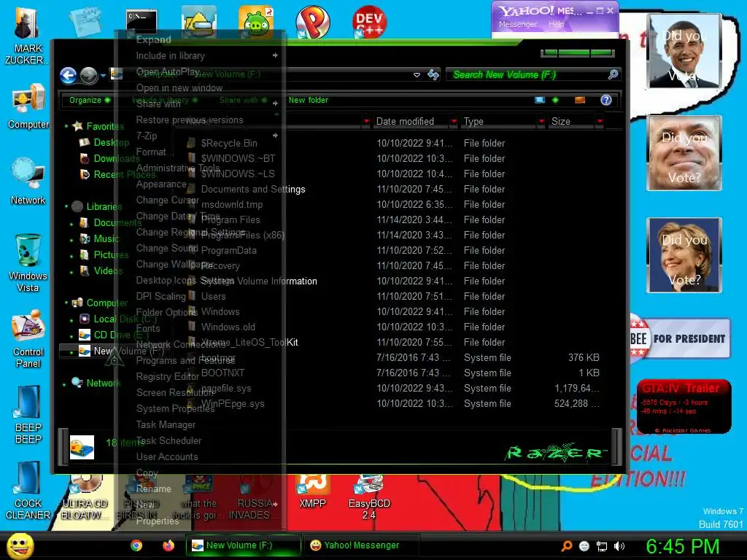Click the green progress bar in address area
Image resolution: width=747 pixels, height=560 pixels.
578,52
